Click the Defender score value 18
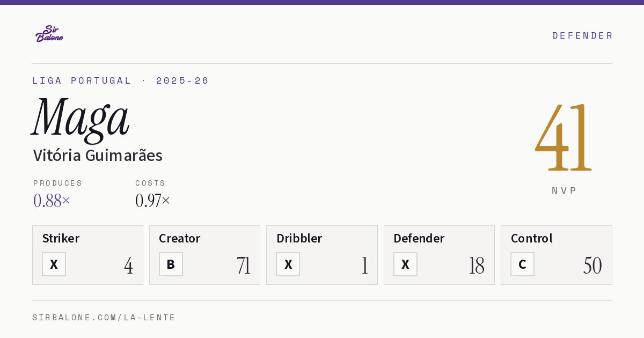The height and width of the screenshot is (338, 644). coord(477,266)
